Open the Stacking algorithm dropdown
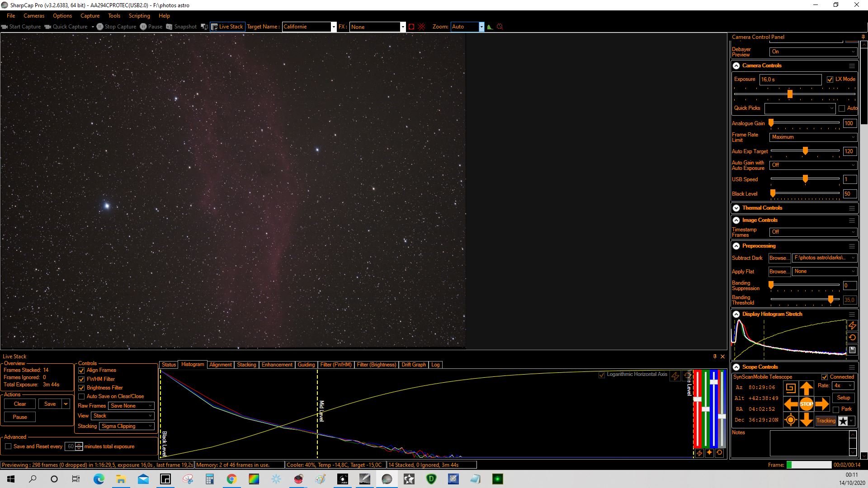This screenshot has width=868, height=488. click(127, 426)
